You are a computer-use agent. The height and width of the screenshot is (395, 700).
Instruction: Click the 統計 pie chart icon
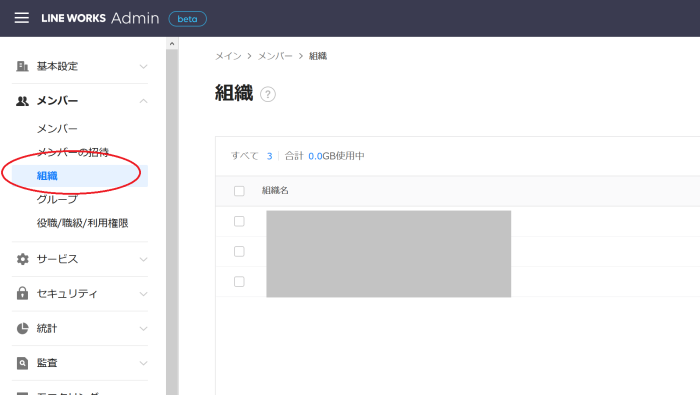(x=22, y=328)
